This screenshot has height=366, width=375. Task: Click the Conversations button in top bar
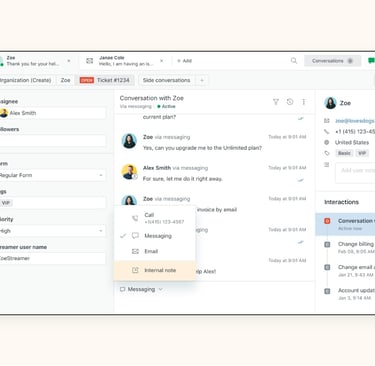[332, 61]
